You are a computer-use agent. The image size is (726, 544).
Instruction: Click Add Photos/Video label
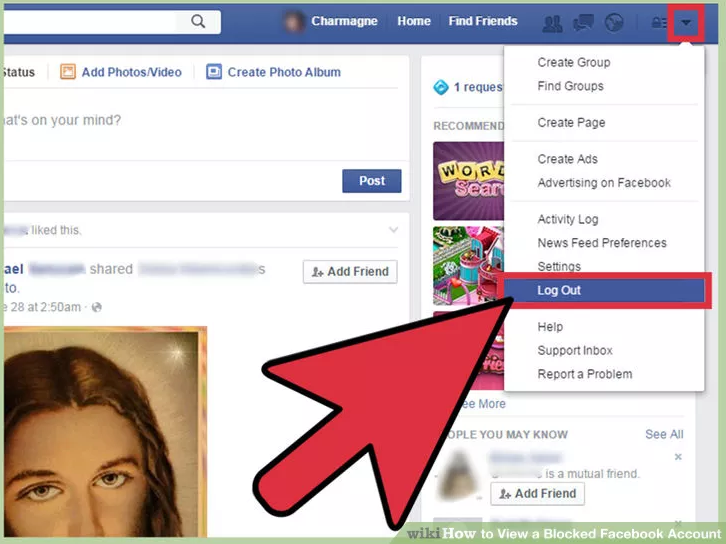point(131,72)
